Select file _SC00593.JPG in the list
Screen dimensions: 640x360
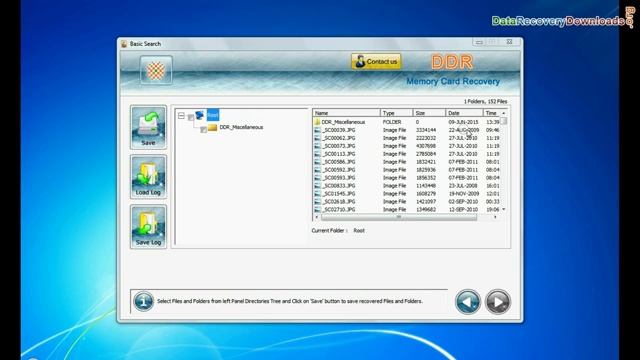click(x=338, y=178)
